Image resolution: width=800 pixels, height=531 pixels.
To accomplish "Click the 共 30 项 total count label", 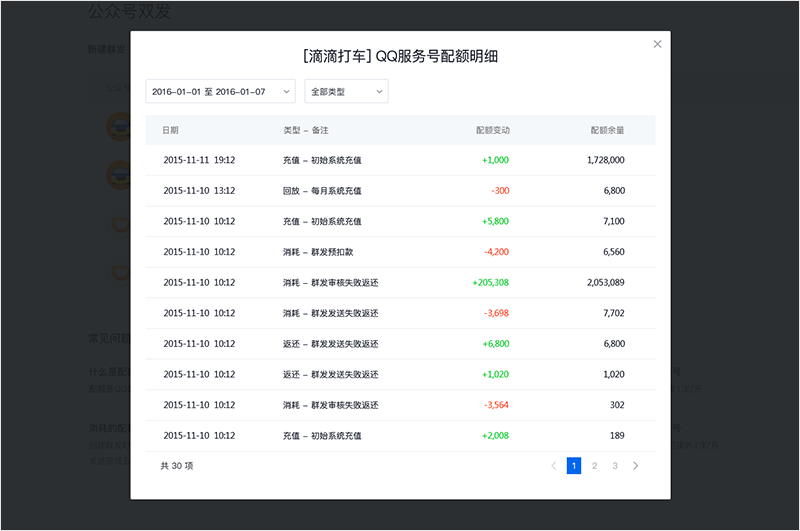I will coord(177,465).
